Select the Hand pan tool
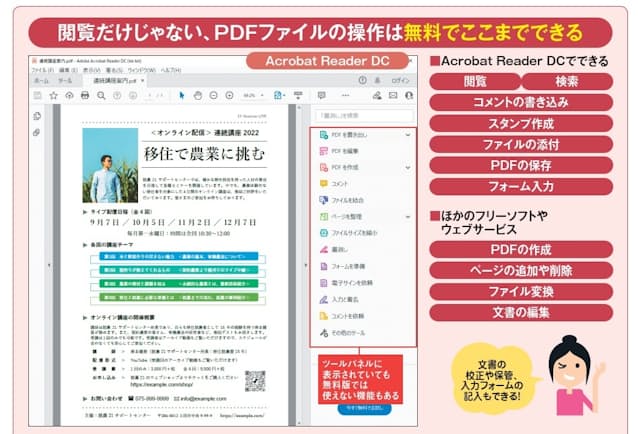 [198, 95]
